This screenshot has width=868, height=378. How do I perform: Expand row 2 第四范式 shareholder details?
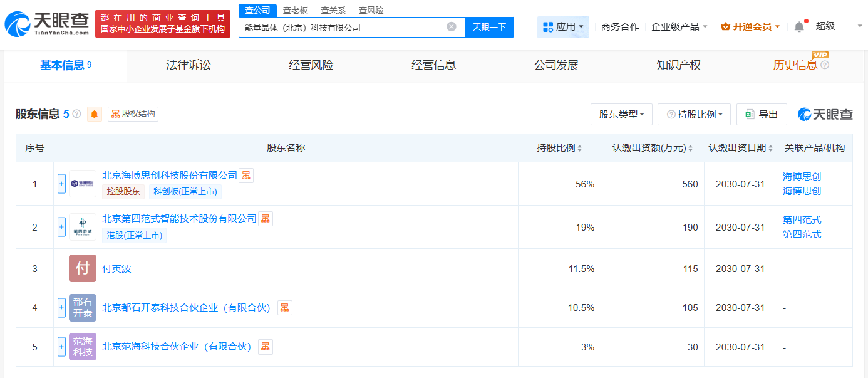(x=61, y=227)
